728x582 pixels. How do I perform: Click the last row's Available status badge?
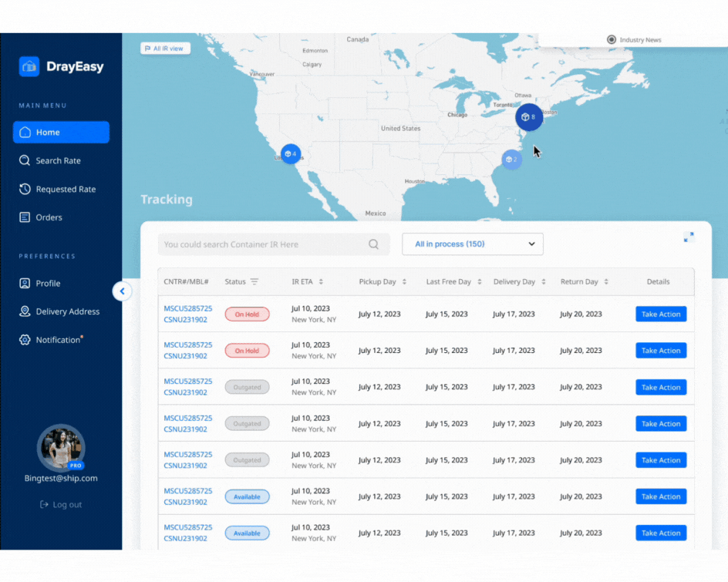(x=247, y=533)
